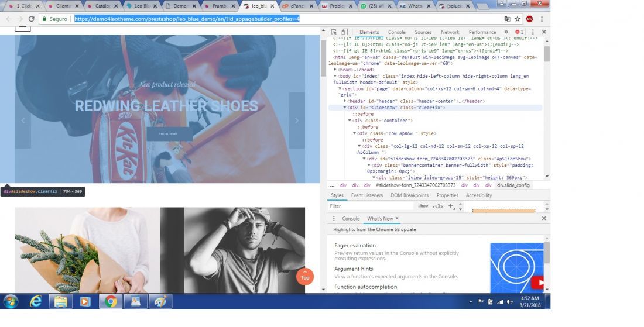Switch to the top Console panel tab
644x327 pixels.
396,32
